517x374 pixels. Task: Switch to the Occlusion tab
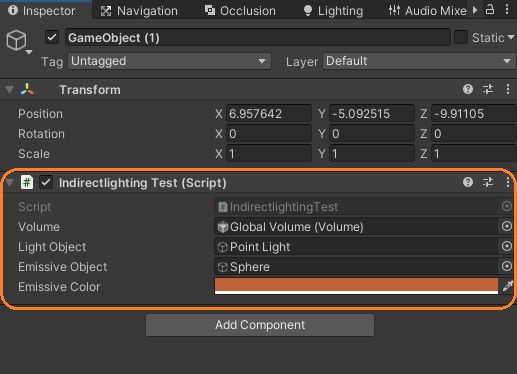[240, 11]
